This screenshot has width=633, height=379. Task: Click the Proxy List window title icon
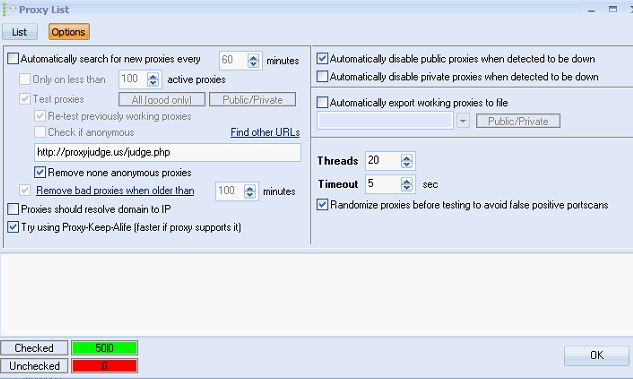point(10,9)
